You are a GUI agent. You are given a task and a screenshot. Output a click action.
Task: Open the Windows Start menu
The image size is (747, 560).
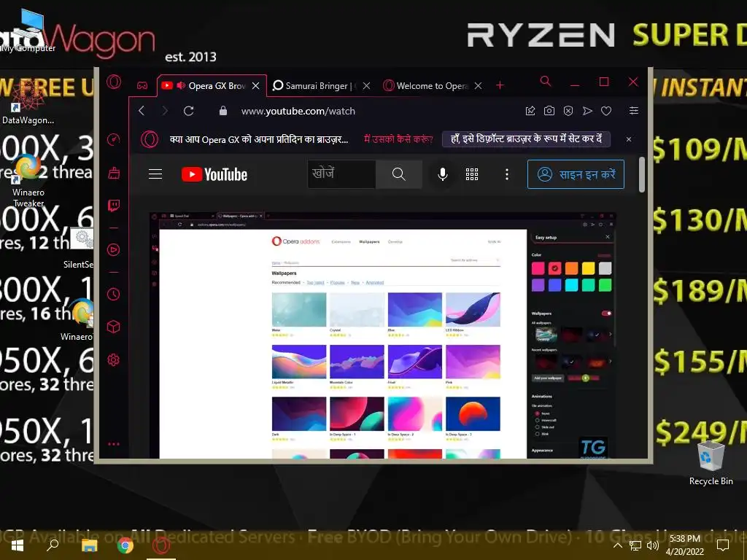18,545
